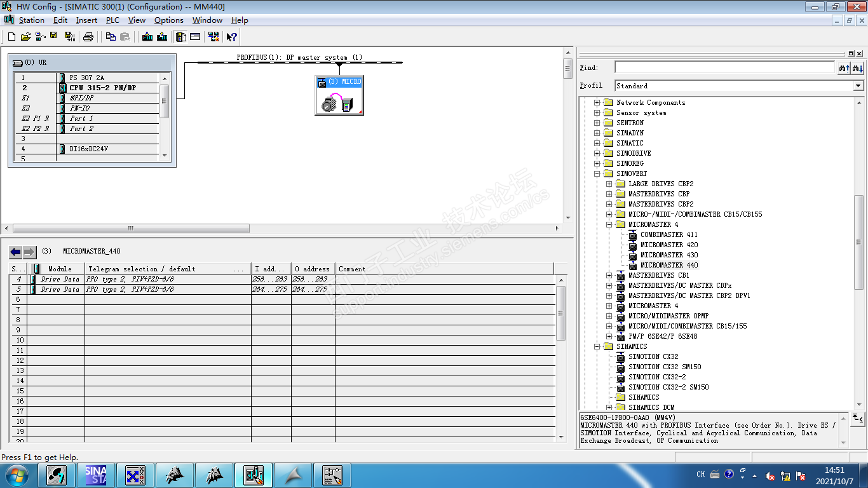The height and width of the screenshot is (488, 868).
Task: Expand the Sensor system catalog folder
Action: (x=597, y=112)
